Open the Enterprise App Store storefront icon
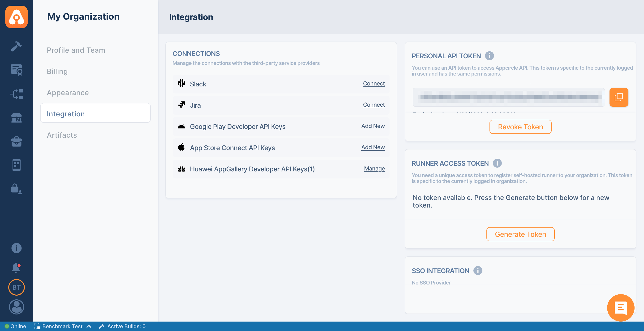This screenshot has height=331, width=644. click(x=17, y=117)
